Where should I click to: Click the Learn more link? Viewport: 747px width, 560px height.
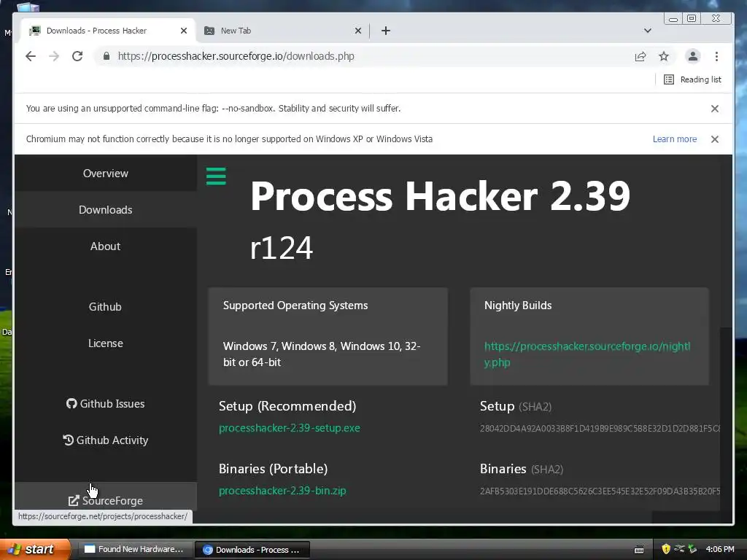675,139
